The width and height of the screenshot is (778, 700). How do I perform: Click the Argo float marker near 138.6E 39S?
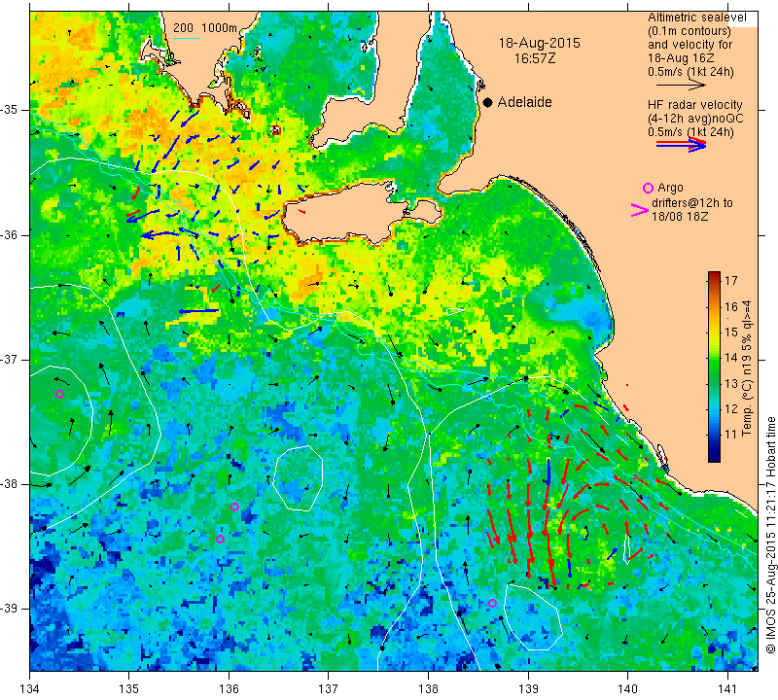click(x=492, y=603)
